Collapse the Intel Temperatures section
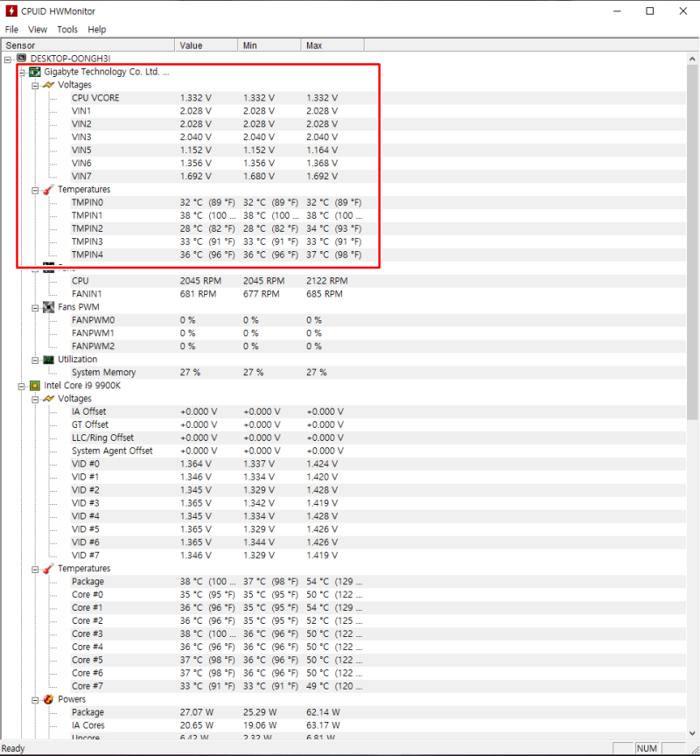The width and height of the screenshot is (700, 756). coord(35,570)
